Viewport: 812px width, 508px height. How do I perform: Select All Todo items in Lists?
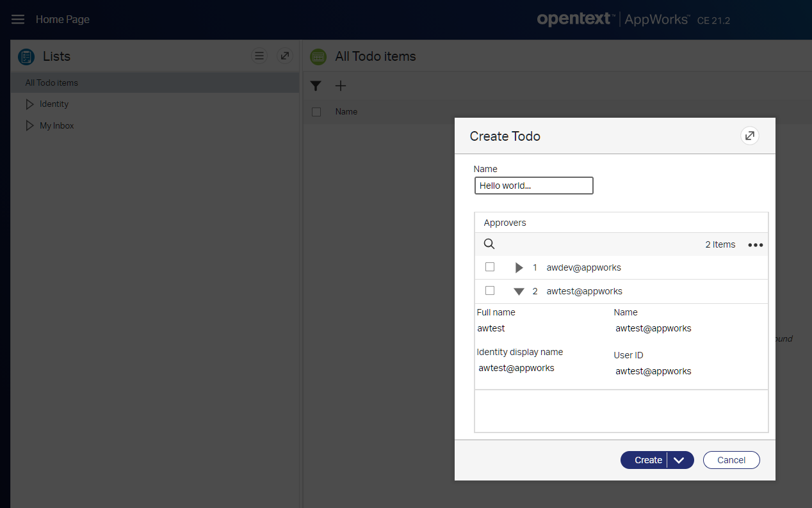(52, 83)
